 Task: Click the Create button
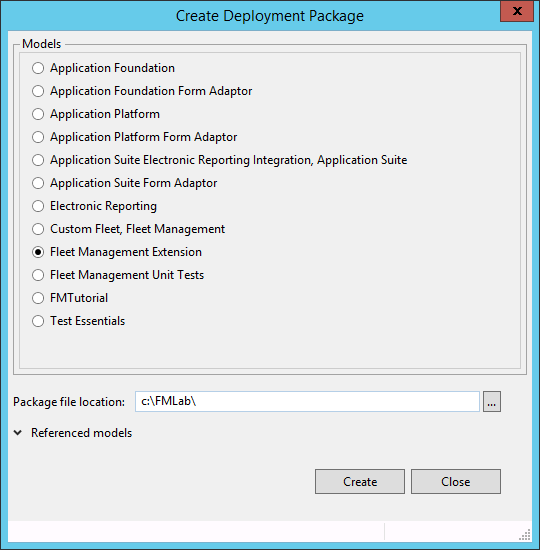[x=360, y=482]
